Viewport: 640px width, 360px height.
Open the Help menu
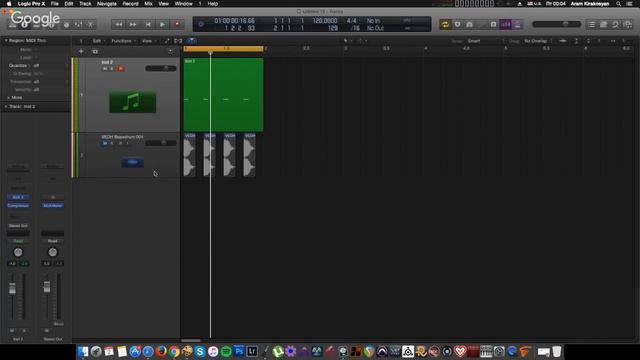coord(213,4)
